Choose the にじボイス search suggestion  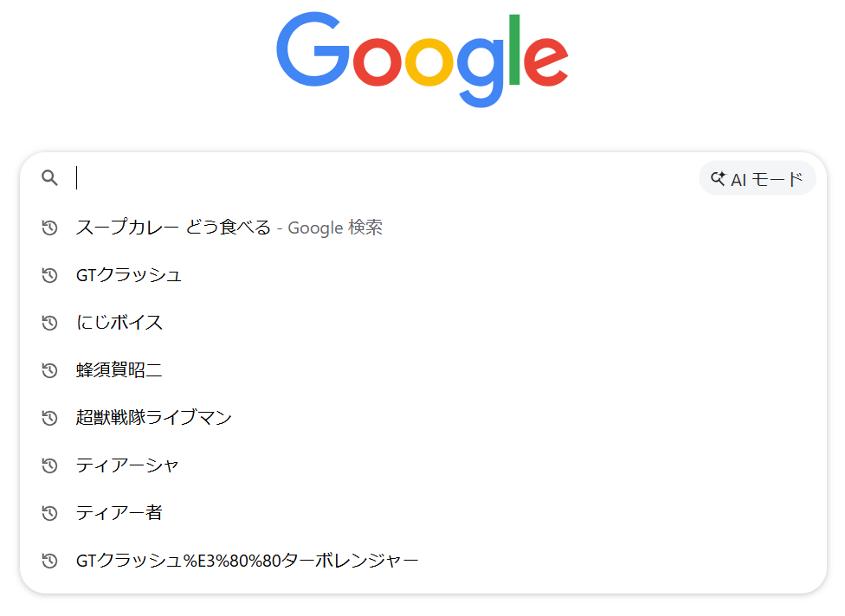point(119,323)
